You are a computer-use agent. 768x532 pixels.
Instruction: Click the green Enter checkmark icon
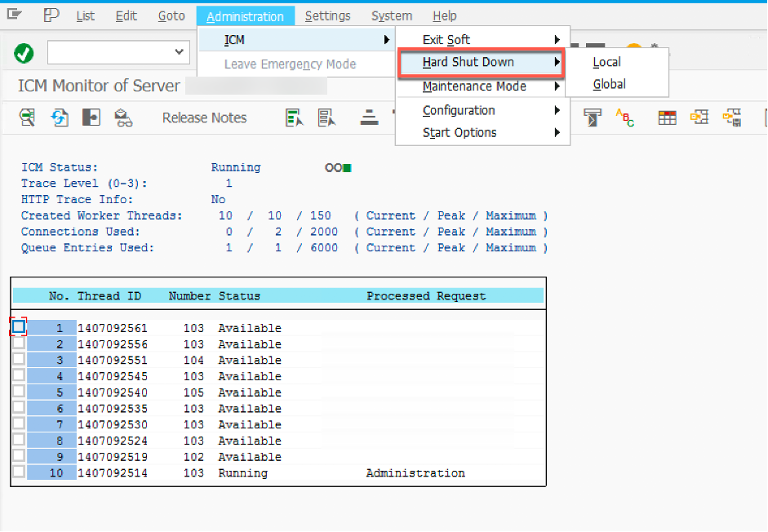(x=24, y=53)
